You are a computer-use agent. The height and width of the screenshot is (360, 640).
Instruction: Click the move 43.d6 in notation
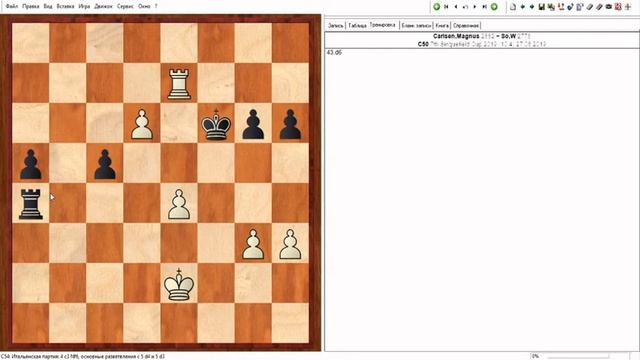[334, 53]
